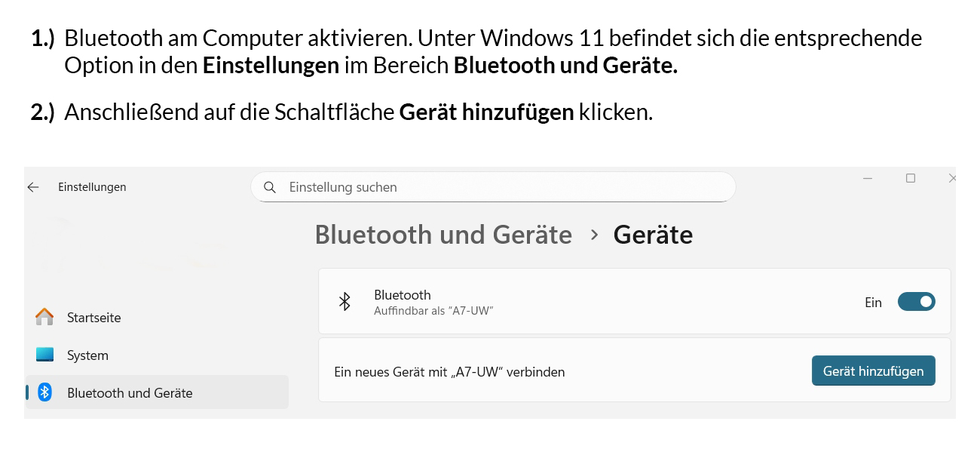Click the blue Bluetooth icon in sidebar
This screenshot has height=452, width=980.
(44, 392)
